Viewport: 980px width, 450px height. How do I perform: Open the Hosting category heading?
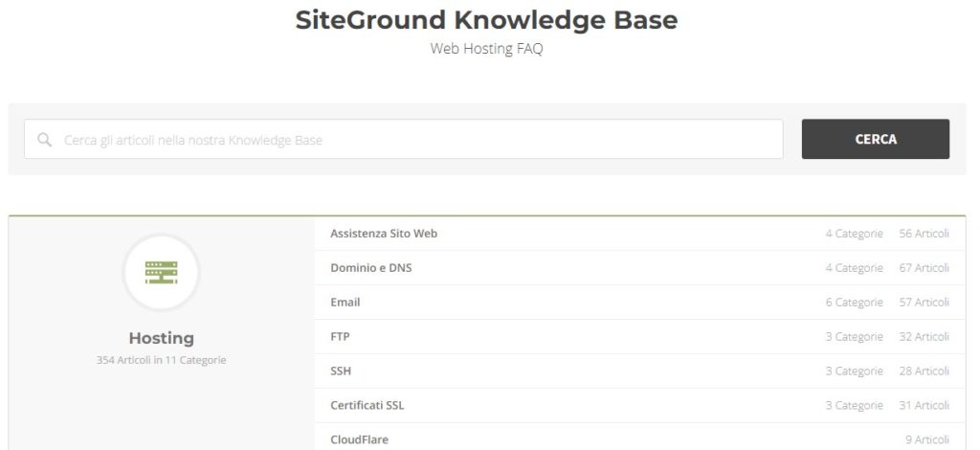(161, 338)
